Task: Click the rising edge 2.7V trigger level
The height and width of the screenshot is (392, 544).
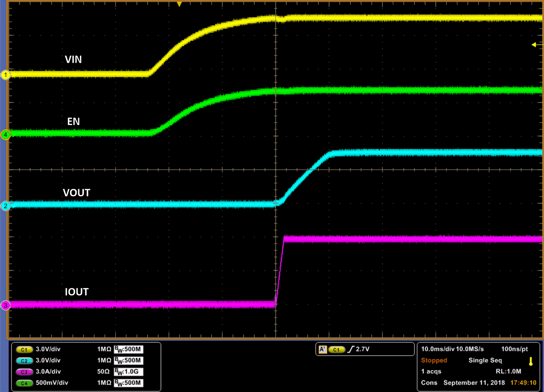Action: 359,349
